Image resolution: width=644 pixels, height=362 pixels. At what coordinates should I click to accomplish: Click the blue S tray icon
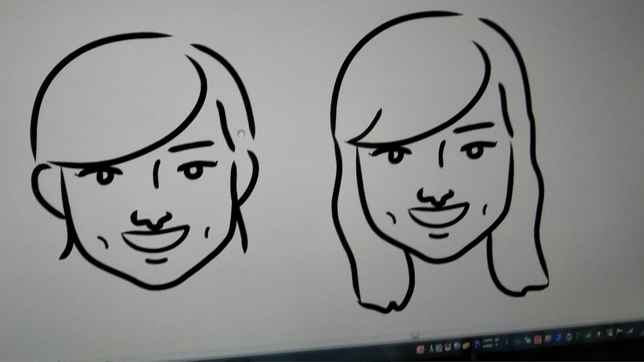point(559,337)
